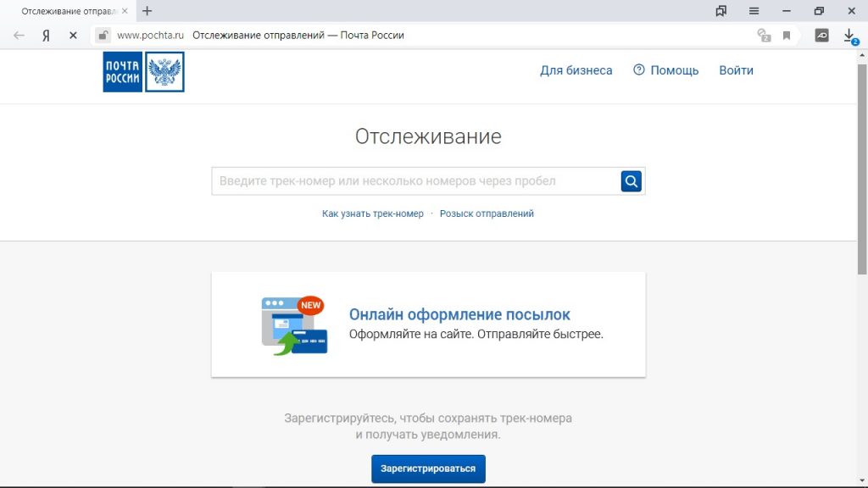Click the Почта России logo

coord(143,72)
